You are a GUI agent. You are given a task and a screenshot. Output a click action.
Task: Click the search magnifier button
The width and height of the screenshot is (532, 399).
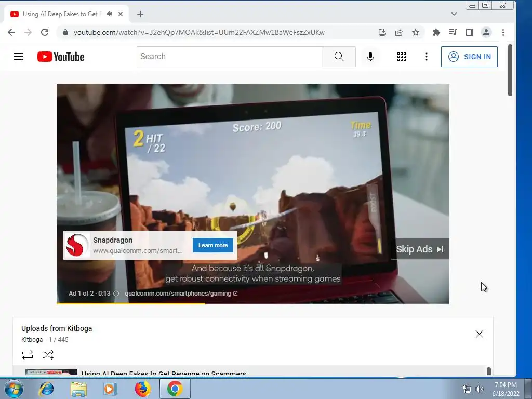tap(339, 57)
